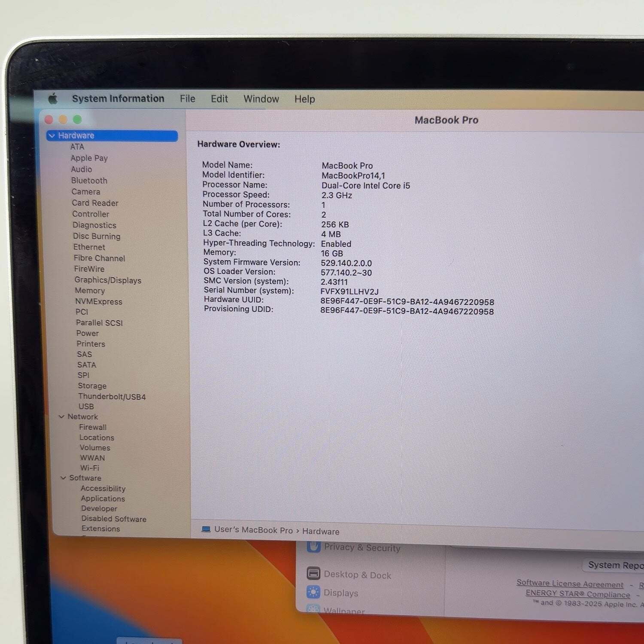Select Disc Burning in the sidebar
This screenshot has width=644, height=644.
97,236
